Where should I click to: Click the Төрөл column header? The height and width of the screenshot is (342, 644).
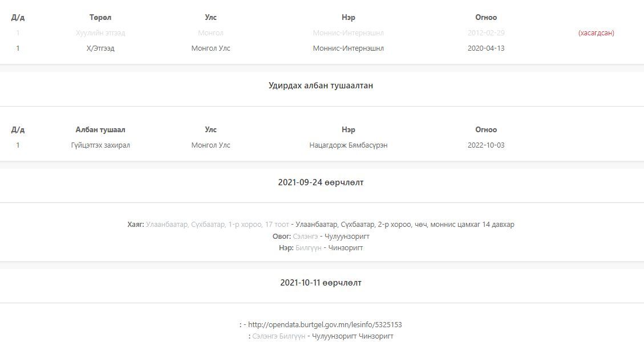click(100, 17)
